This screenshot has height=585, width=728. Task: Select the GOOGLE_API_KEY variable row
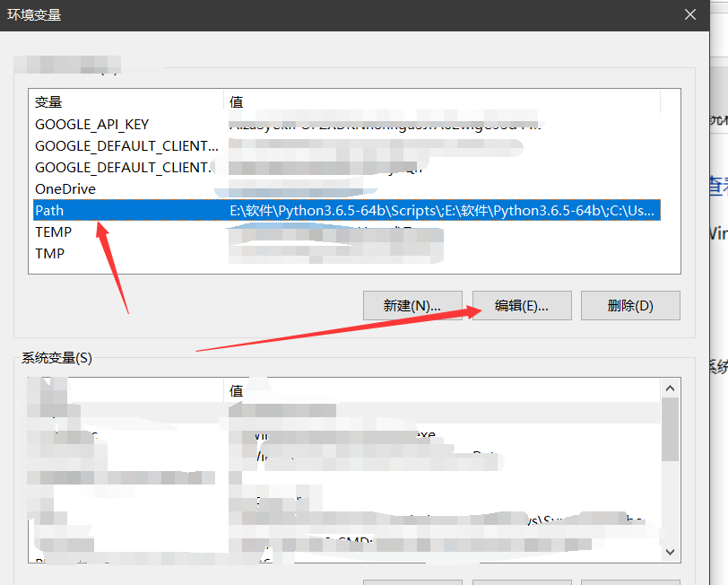(x=347, y=125)
